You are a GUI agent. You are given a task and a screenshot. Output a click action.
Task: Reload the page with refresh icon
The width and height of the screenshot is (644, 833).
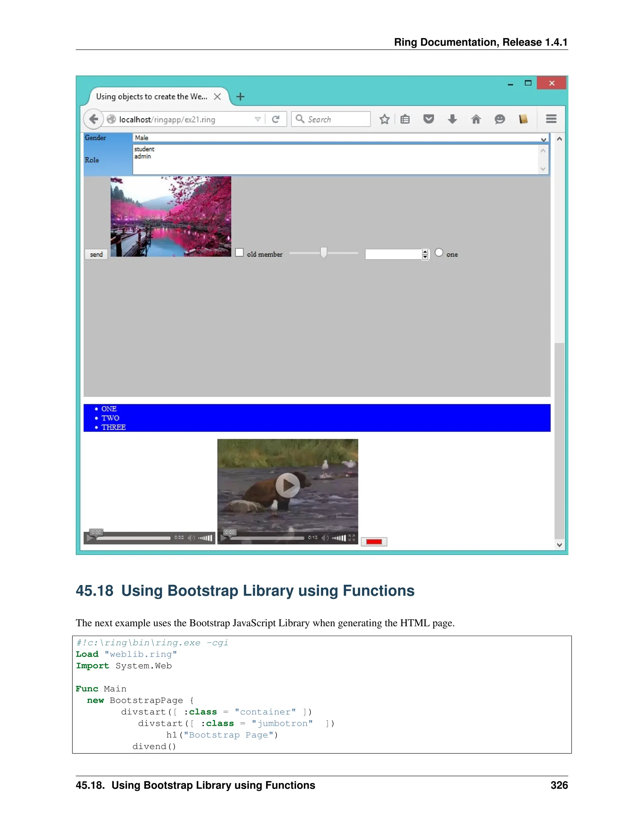[x=275, y=119]
